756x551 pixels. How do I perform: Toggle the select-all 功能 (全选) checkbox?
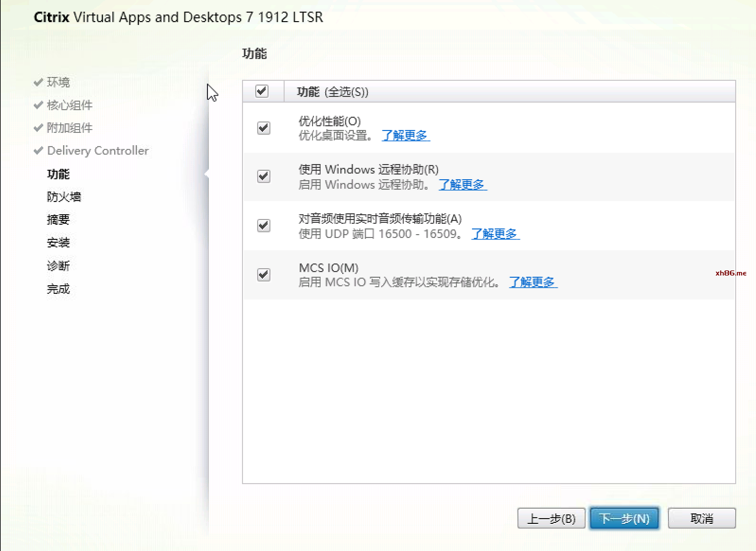(262, 91)
